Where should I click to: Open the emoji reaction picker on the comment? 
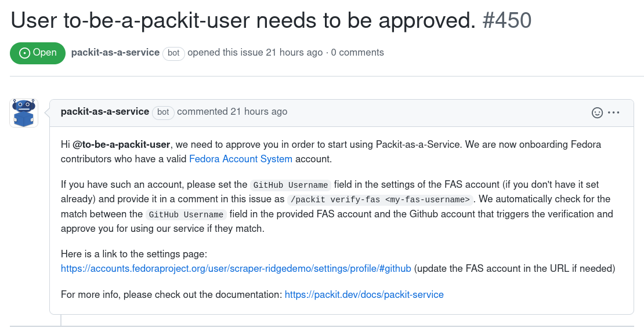[597, 112]
